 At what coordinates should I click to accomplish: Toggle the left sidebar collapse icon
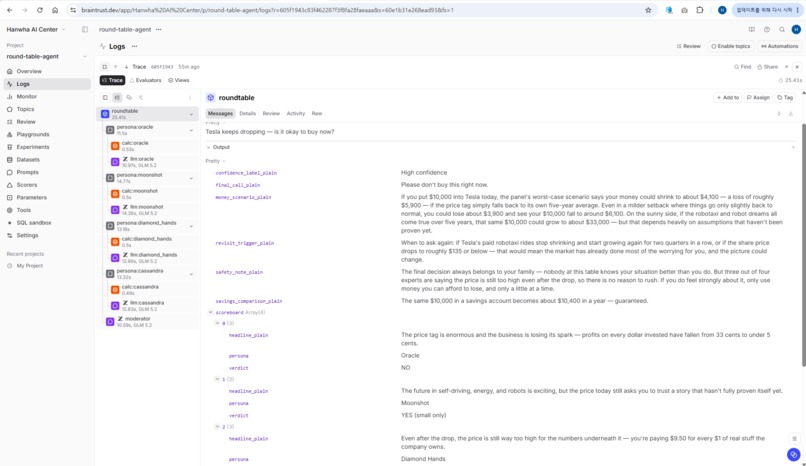point(85,29)
